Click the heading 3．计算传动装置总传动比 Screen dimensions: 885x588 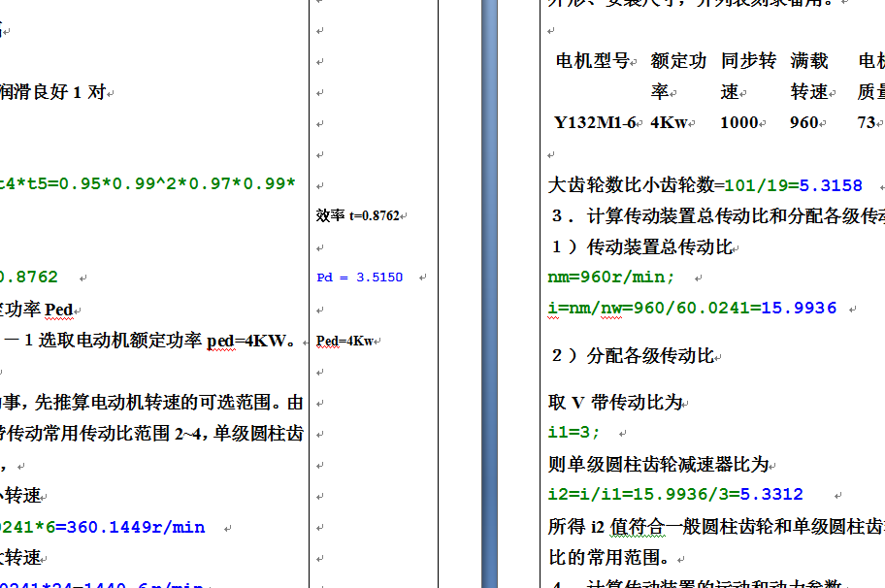click(x=718, y=215)
